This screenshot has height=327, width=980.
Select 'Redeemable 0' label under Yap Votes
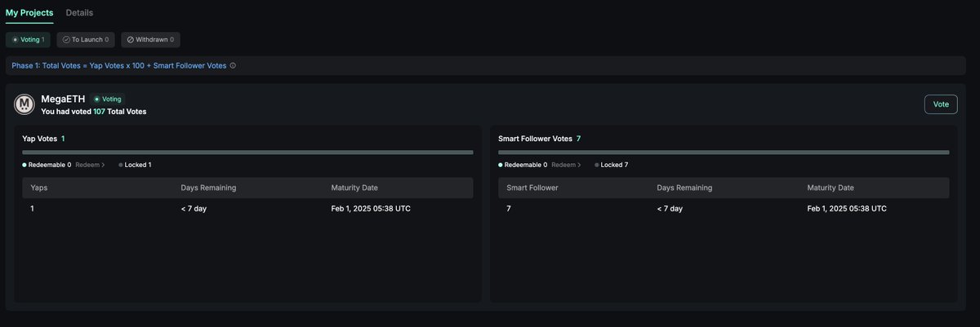tap(47, 165)
